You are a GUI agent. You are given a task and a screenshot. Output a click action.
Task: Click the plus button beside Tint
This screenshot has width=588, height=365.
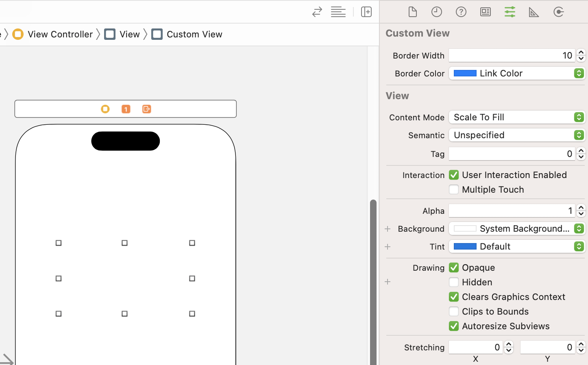click(388, 247)
